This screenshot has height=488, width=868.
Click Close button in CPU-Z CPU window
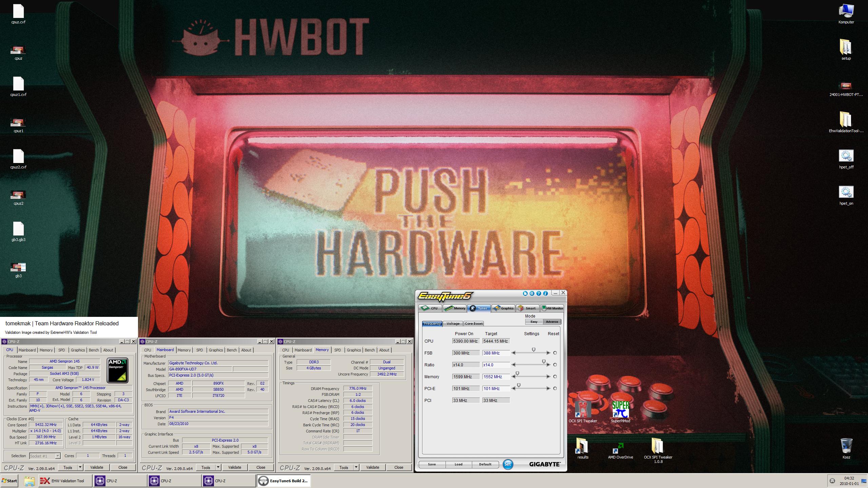[123, 467]
